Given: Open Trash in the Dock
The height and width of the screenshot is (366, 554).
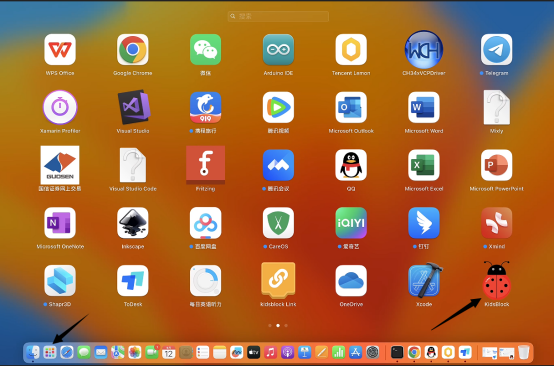Looking at the screenshot, I should [524, 352].
